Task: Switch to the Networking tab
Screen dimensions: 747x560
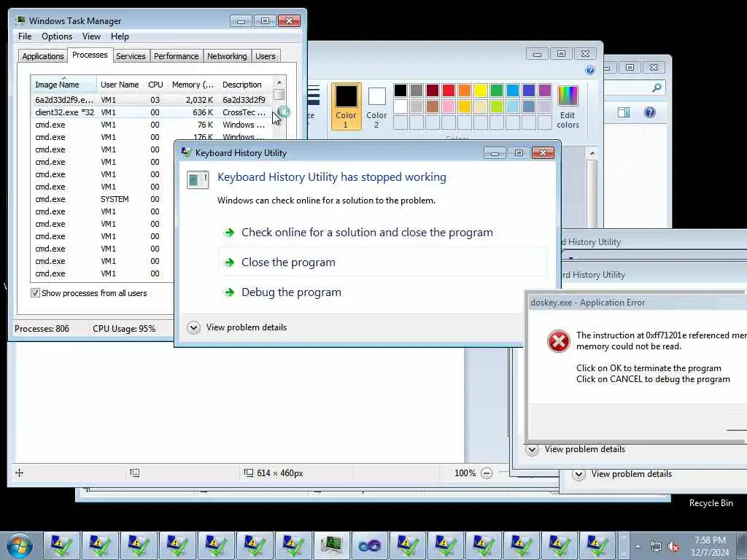Action: pyautogui.click(x=227, y=56)
